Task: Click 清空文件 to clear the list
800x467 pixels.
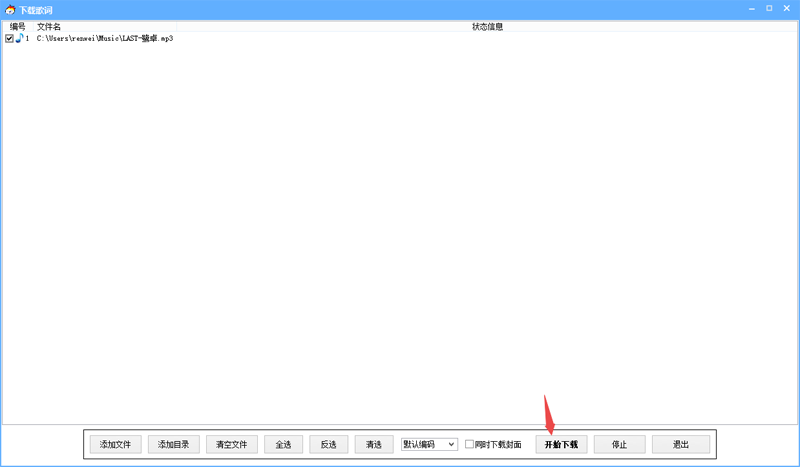Action: (231, 444)
